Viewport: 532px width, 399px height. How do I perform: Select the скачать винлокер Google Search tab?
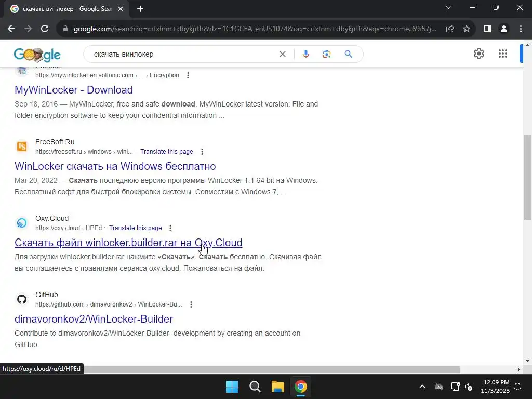[x=67, y=9]
